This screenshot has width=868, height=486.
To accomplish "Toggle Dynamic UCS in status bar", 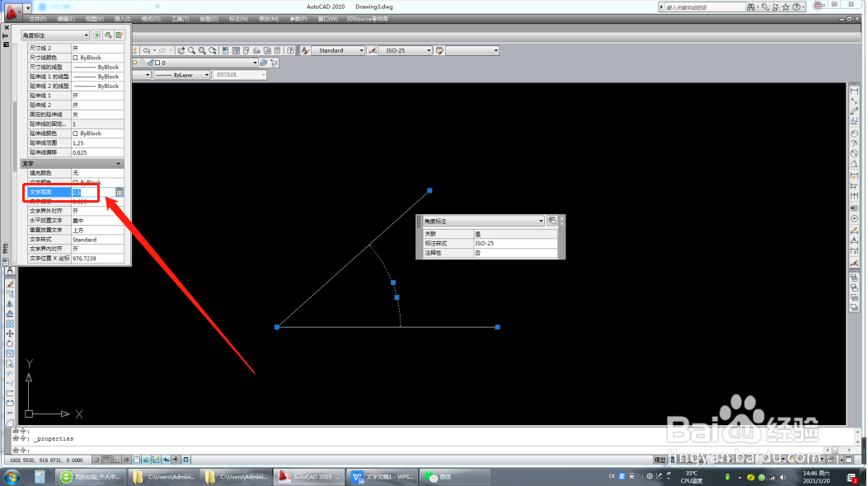I will click(x=156, y=460).
